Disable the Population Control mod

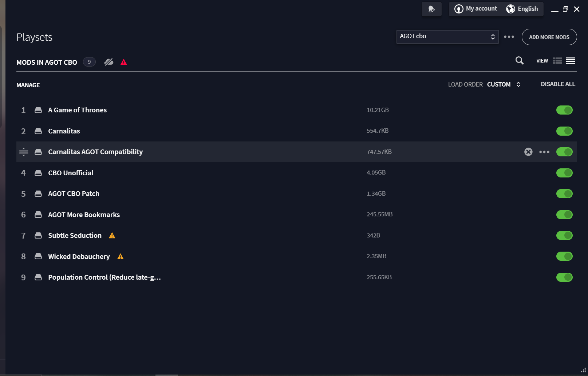click(x=564, y=277)
